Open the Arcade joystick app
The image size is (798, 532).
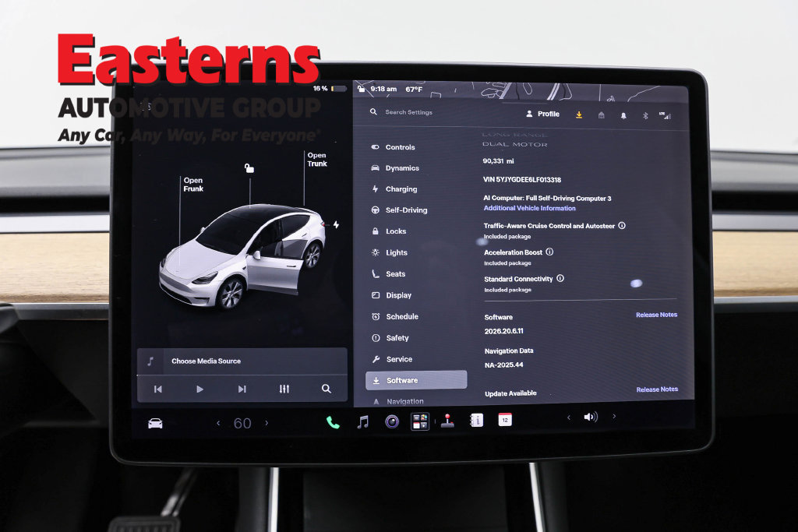click(x=448, y=421)
